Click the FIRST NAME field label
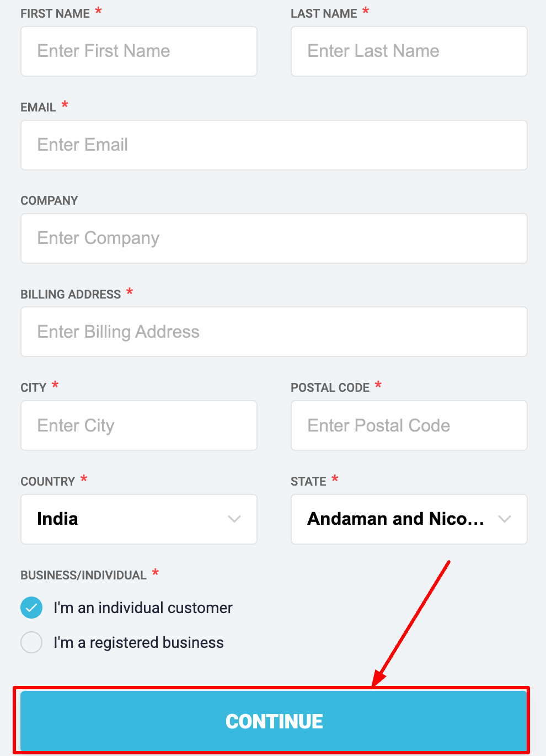546x756 pixels. 55,14
